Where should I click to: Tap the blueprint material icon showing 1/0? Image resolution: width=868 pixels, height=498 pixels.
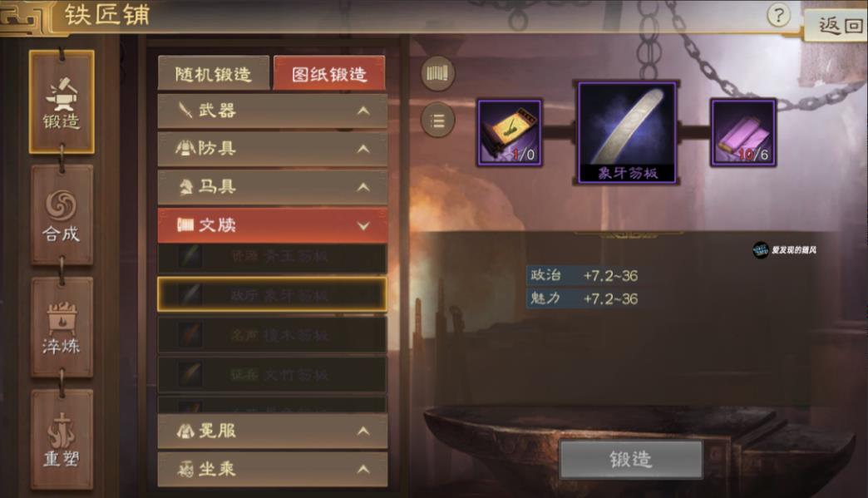[x=510, y=133]
